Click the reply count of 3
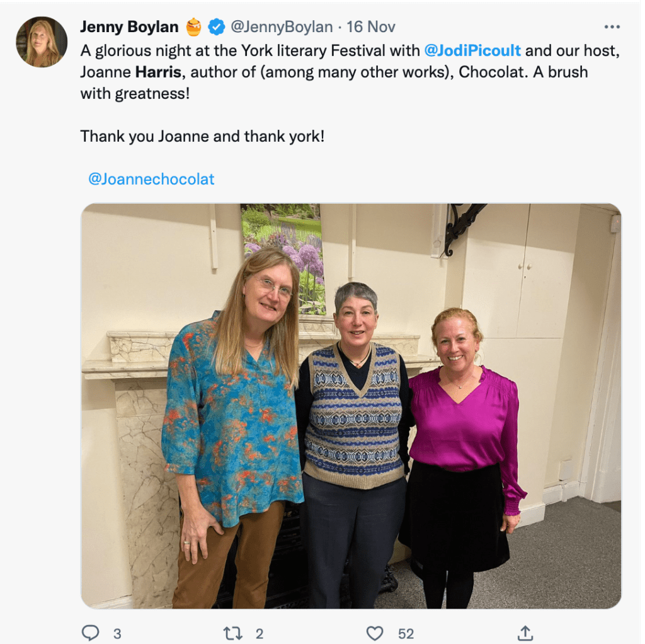The image size is (645, 644). click(117, 633)
